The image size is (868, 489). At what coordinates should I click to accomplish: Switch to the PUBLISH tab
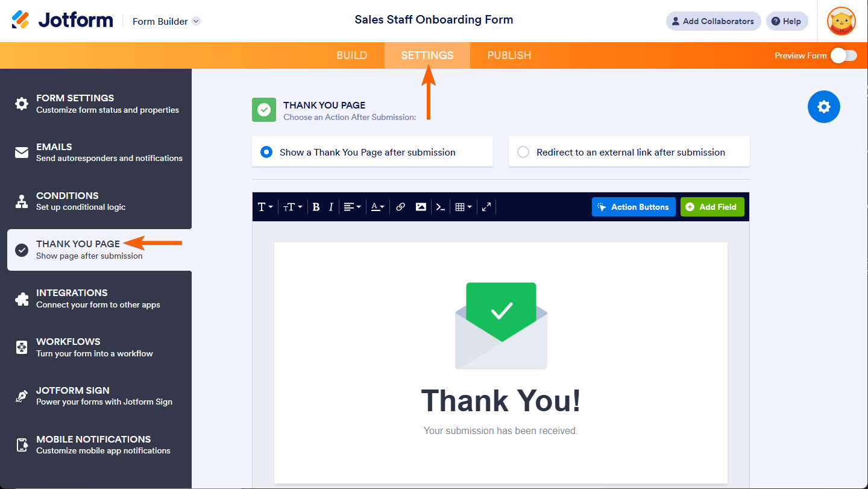click(x=509, y=55)
